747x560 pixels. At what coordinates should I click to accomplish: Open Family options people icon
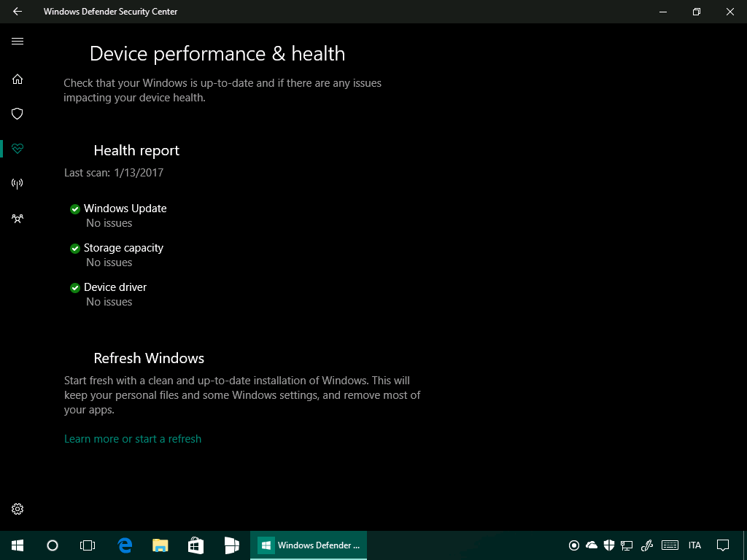[18, 219]
